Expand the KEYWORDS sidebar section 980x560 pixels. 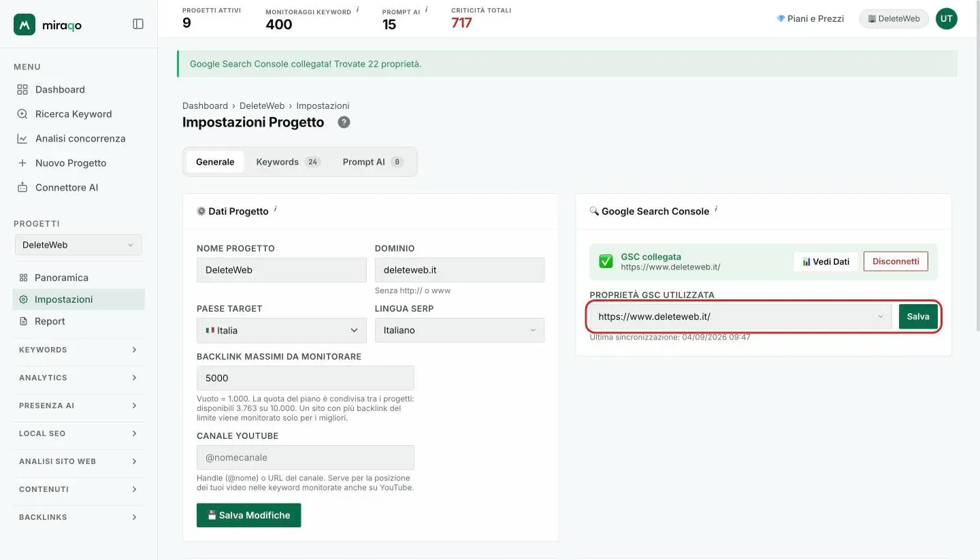point(78,350)
